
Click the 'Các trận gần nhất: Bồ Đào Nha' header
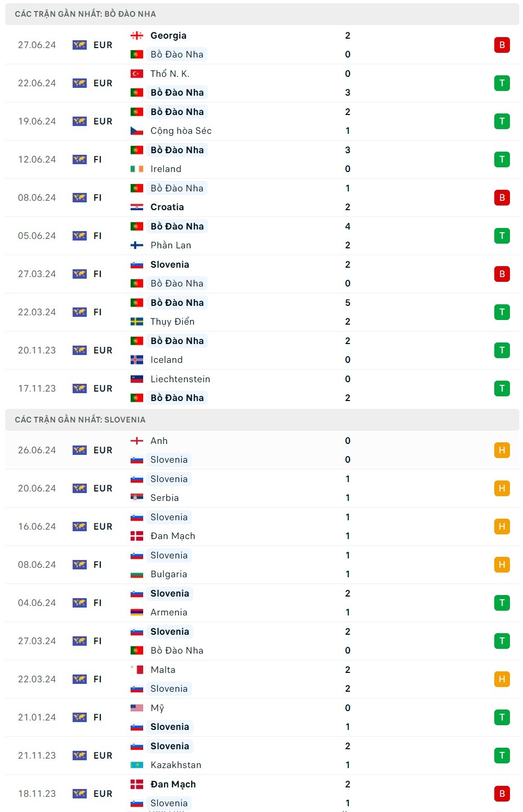pyautogui.click(x=85, y=14)
